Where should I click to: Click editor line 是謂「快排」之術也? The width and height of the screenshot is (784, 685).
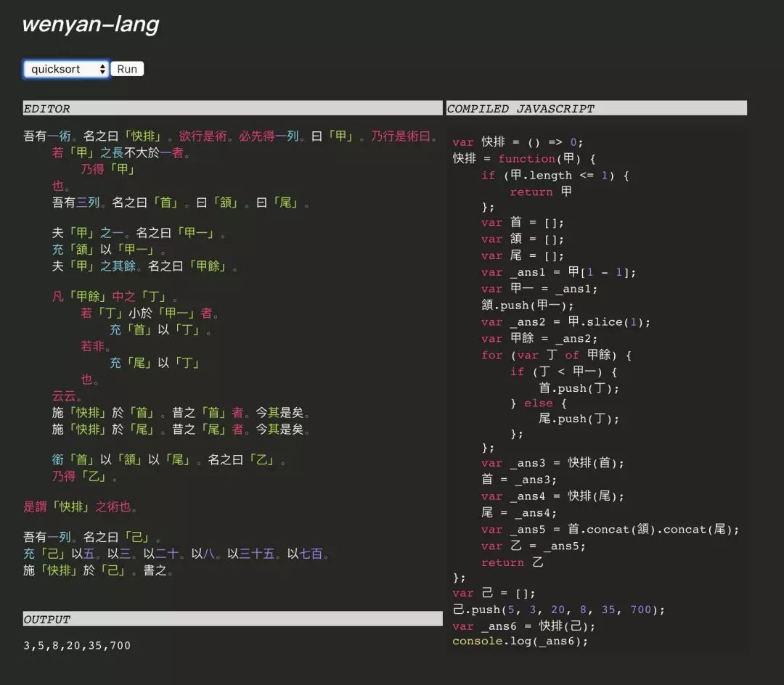tap(80, 506)
